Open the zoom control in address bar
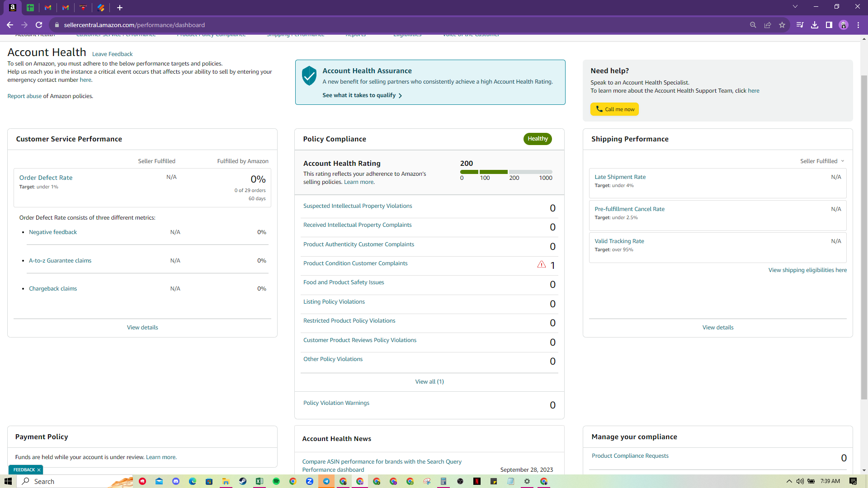868x488 pixels. click(753, 25)
